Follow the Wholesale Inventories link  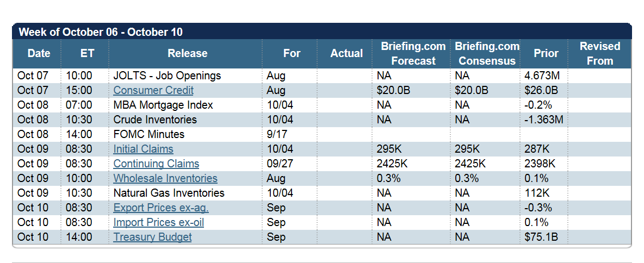coord(165,178)
